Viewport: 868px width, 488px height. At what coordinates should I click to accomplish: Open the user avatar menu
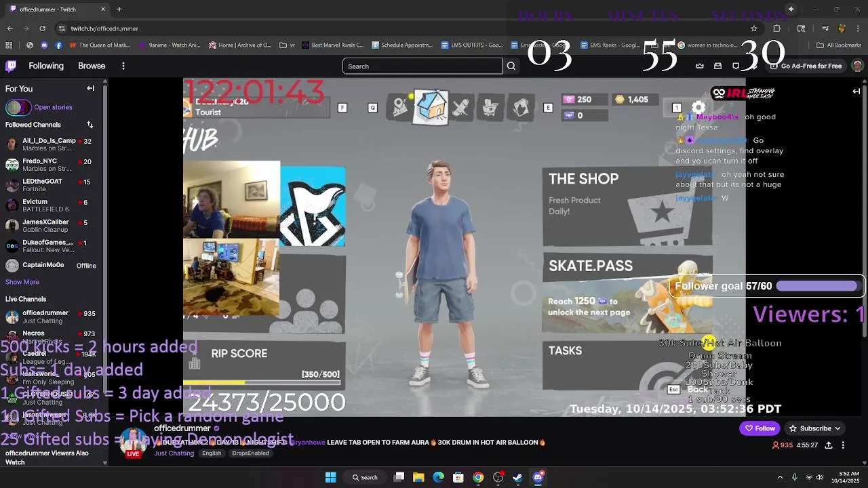858,66
